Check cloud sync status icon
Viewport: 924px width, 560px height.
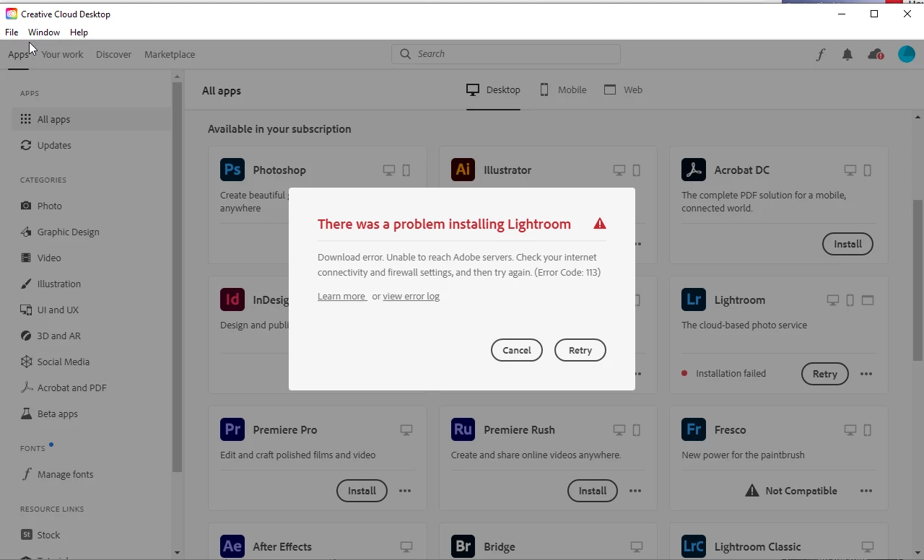pyautogui.click(x=876, y=54)
